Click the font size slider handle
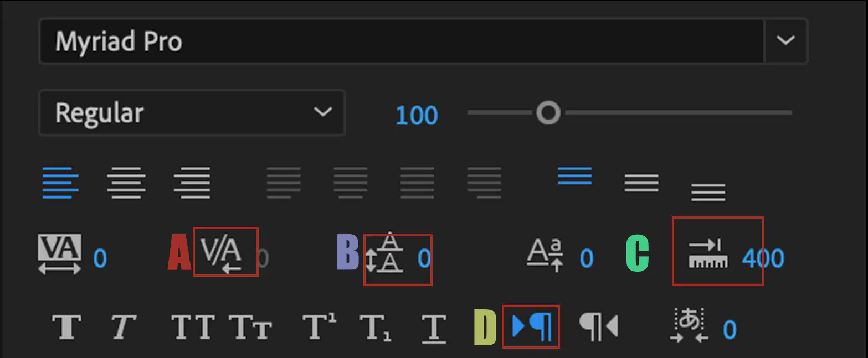Screen dimensions: 868x358 click(548, 113)
